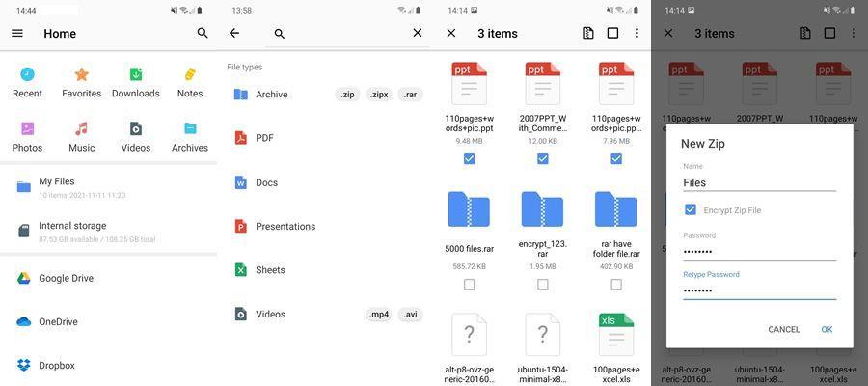Select Archive file type

tap(271, 95)
